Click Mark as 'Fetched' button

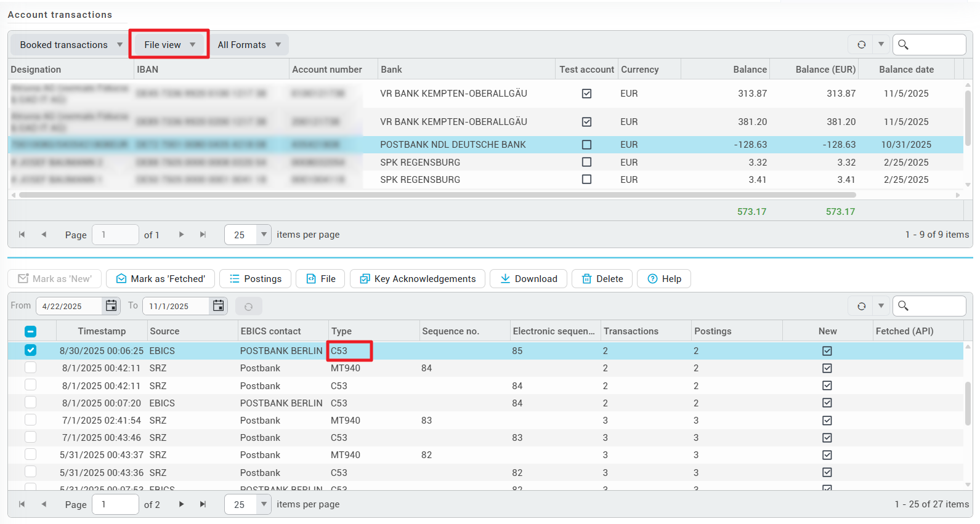tap(160, 279)
